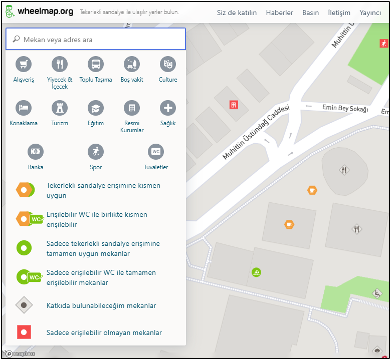Click the Siz de katılın link
Image resolution: width=390 pixels, height=360 pixels.
point(237,12)
